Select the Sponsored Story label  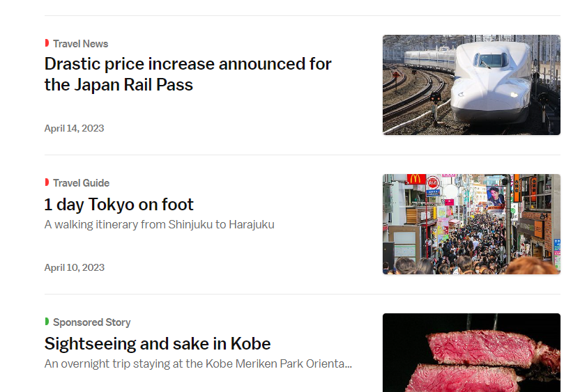pyautogui.click(x=91, y=322)
